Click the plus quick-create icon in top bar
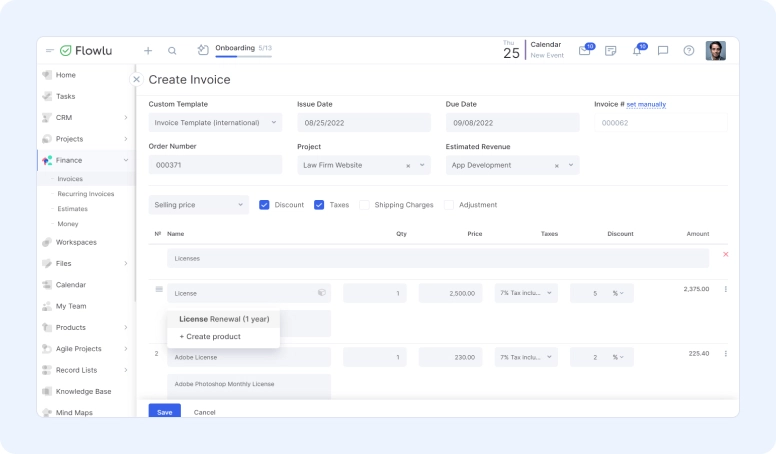Screen dimensions: 776x454 [x=148, y=50]
